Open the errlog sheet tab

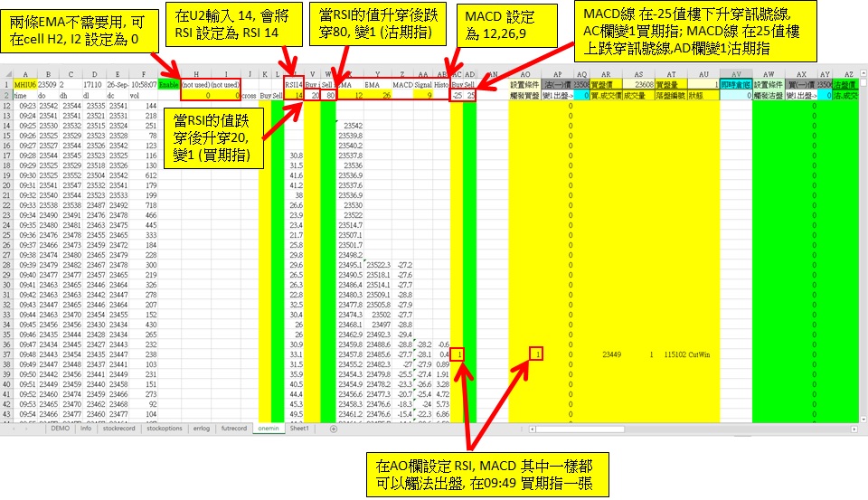(x=202, y=429)
